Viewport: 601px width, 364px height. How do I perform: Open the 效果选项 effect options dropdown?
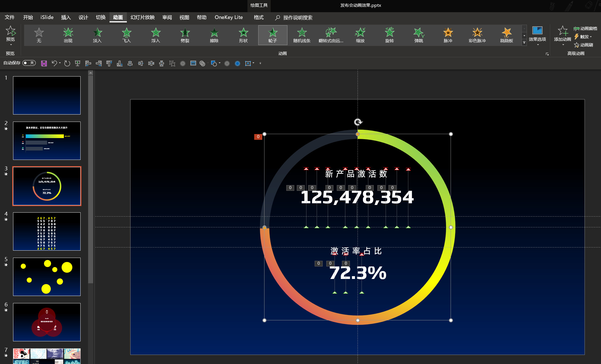[x=537, y=36]
